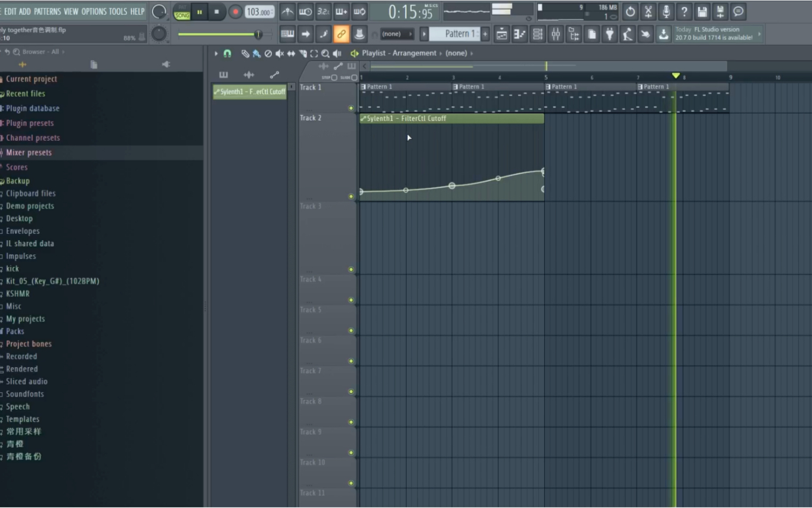
Task: Select the playlist Slice tool
Action: [x=303, y=54]
